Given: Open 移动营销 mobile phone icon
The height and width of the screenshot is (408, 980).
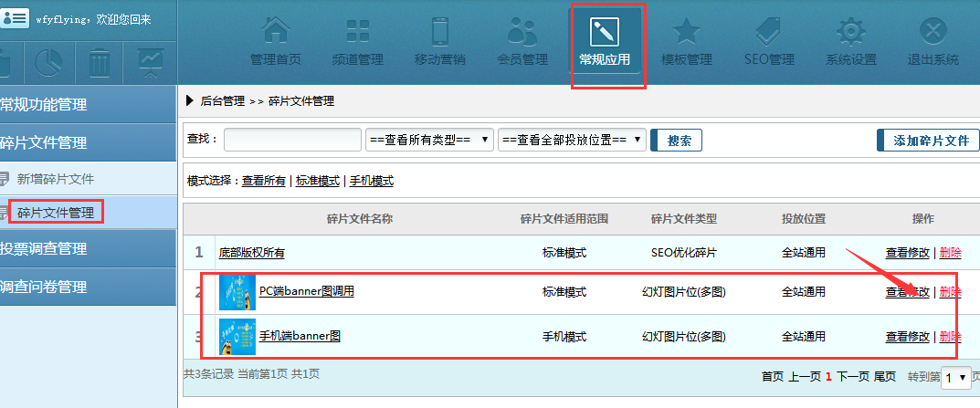Looking at the screenshot, I should (x=439, y=34).
